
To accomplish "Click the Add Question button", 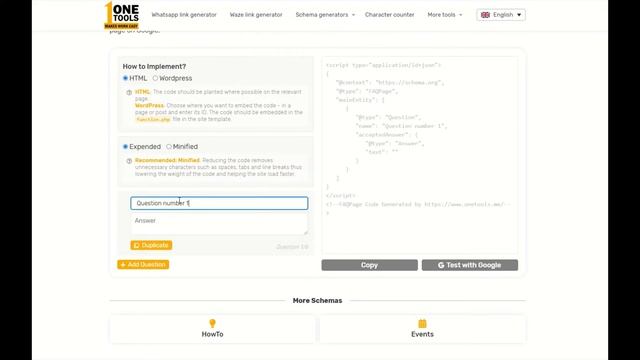I will [143, 264].
